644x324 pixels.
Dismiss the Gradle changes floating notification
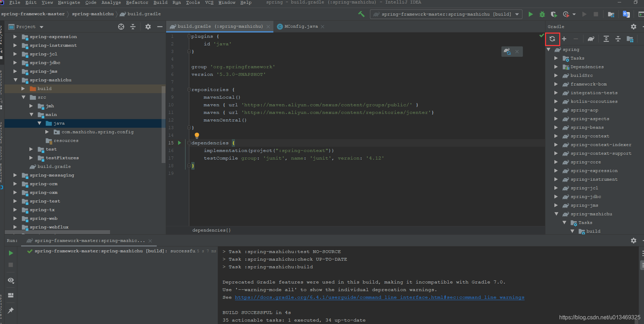click(517, 52)
